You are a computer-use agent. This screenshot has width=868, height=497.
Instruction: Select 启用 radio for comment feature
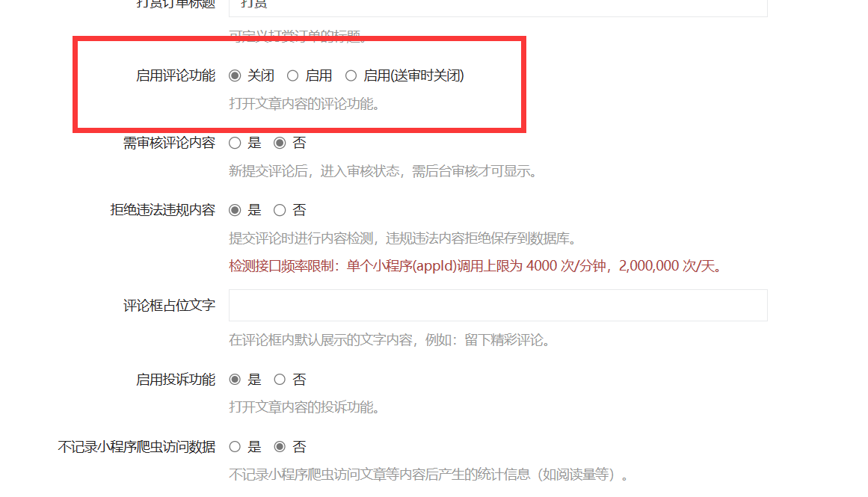point(292,75)
